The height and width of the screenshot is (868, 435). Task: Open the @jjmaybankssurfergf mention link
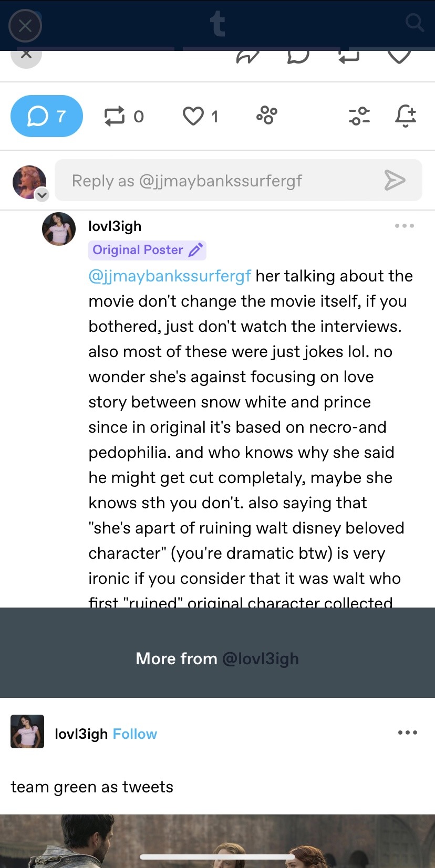pos(170,276)
